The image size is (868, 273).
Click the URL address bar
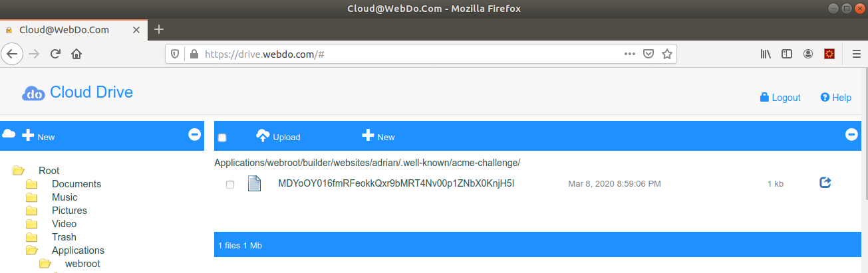412,54
